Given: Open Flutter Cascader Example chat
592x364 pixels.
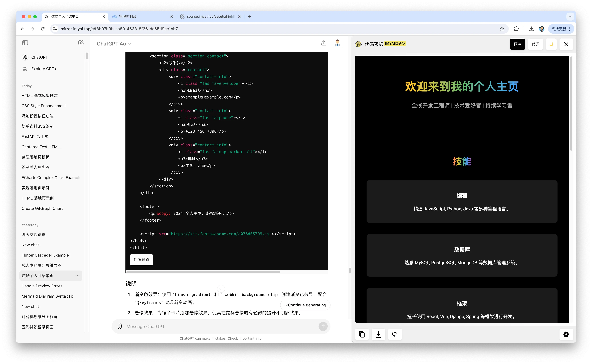Looking at the screenshot, I should tap(51, 255).
